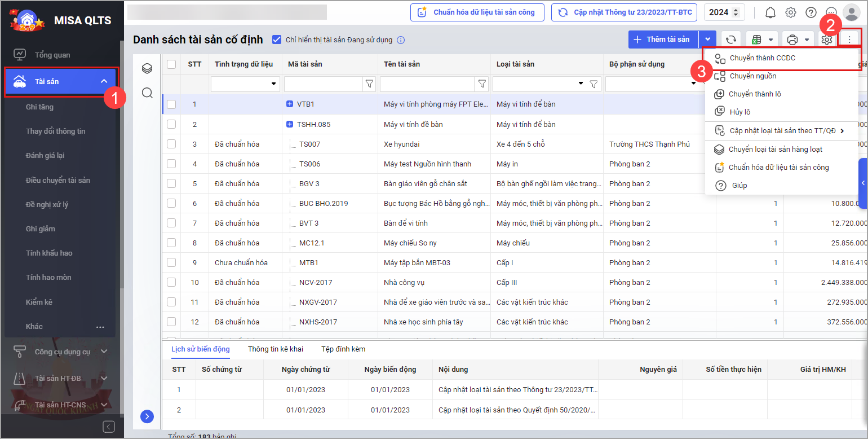Viewport: 868px width, 439px height.
Task: Open the Thêm tài sản dropdown arrow
Action: (x=707, y=39)
